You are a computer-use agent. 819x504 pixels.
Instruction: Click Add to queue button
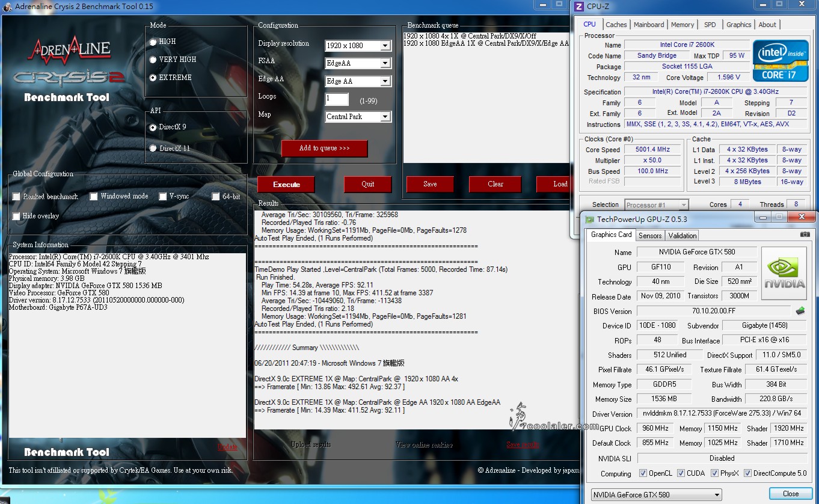324,148
